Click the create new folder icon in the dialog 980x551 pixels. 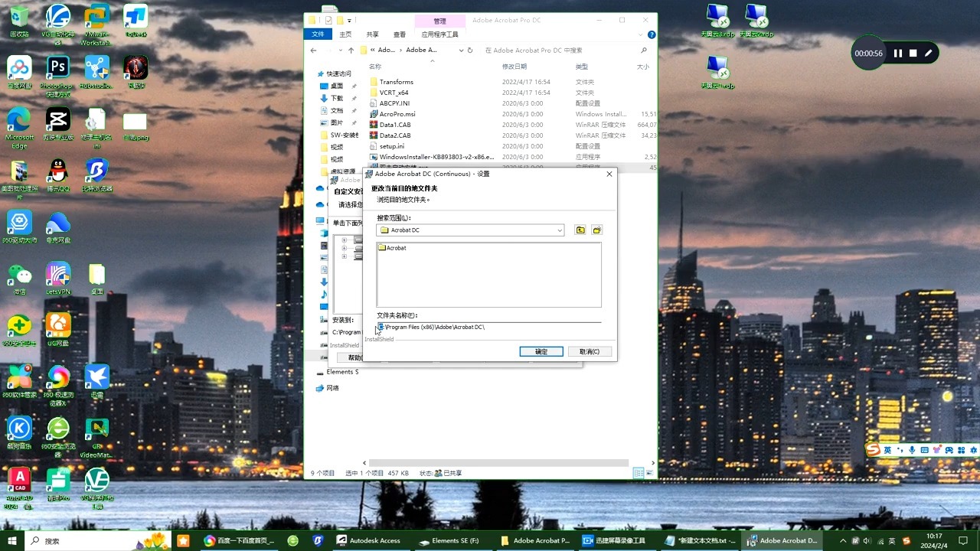[597, 230]
